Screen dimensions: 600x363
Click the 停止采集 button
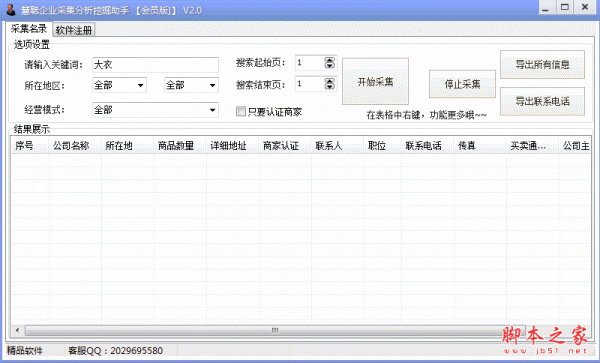pyautogui.click(x=462, y=84)
